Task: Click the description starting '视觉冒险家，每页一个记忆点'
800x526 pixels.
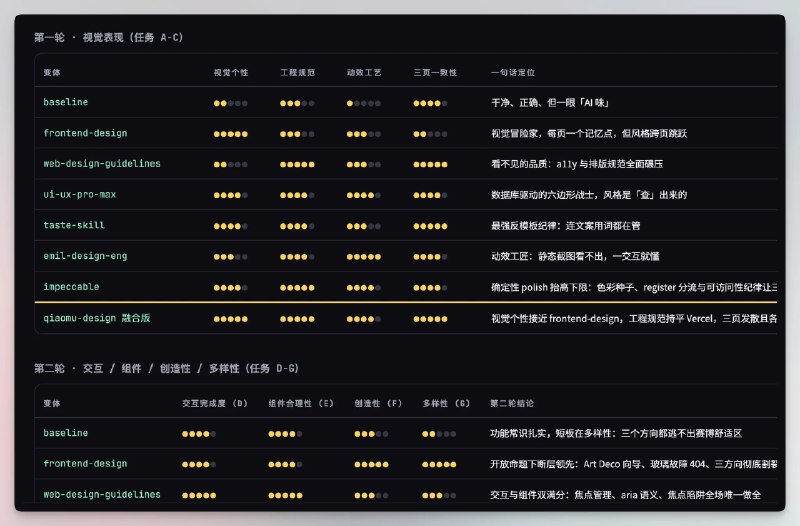Action: (x=589, y=134)
